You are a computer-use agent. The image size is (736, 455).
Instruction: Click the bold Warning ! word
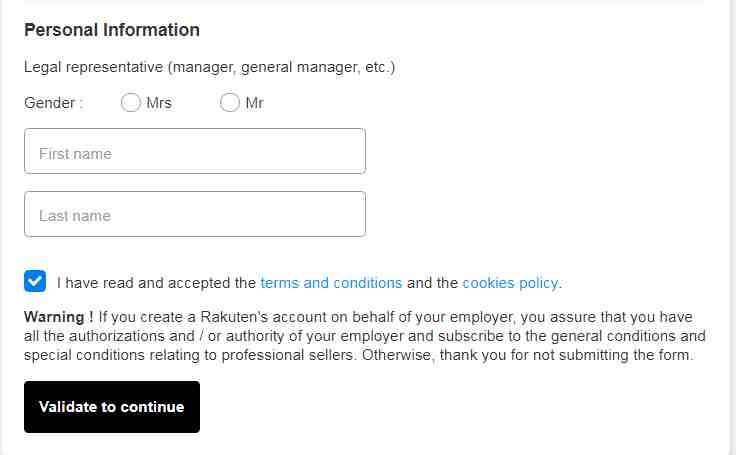point(59,316)
